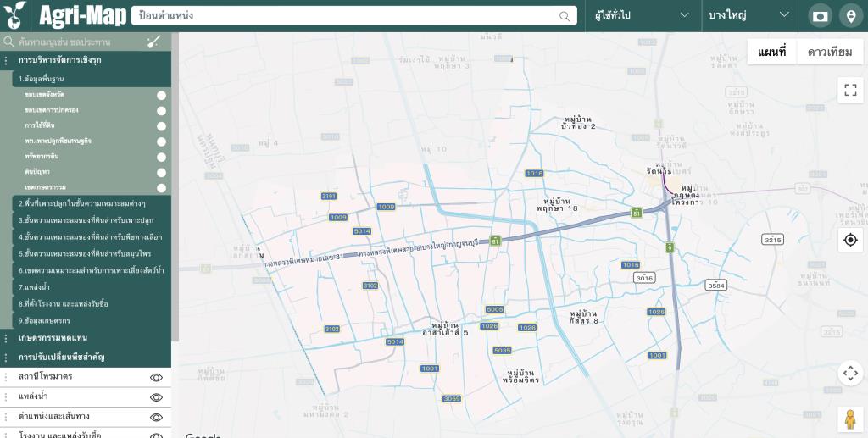The width and height of the screenshot is (868, 438).
Task: Click the left panel vertical scrollbar
Action: click(175, 187)
